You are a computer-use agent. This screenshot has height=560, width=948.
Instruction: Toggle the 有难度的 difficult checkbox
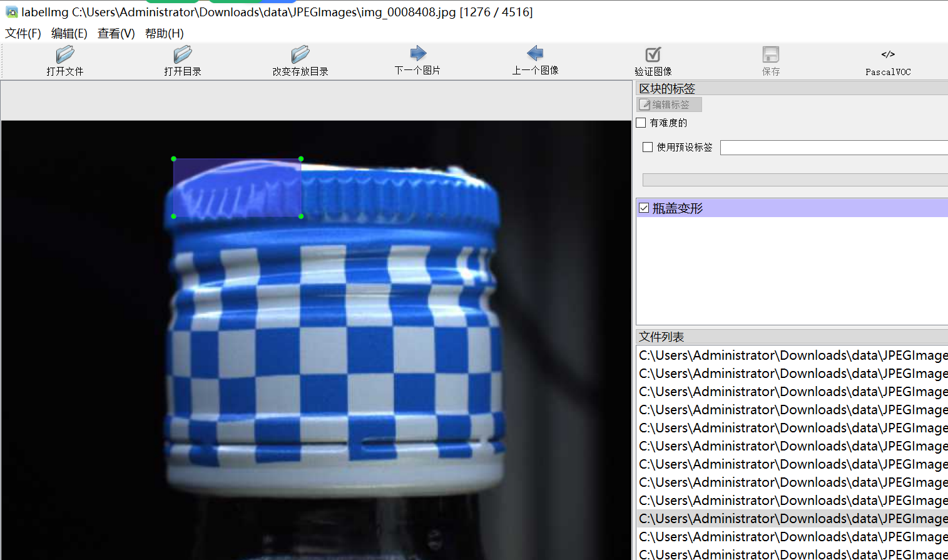tap(641, 123)
